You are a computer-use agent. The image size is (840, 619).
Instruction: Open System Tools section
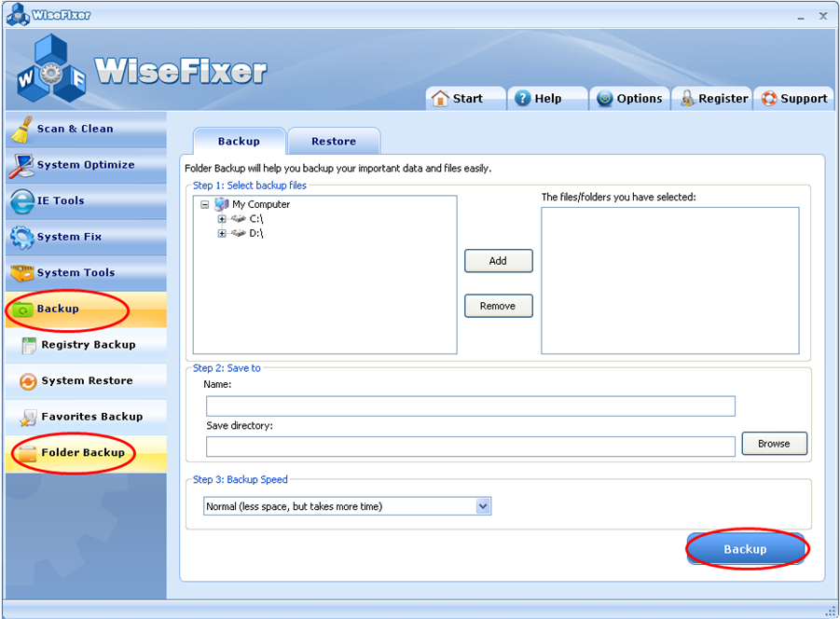[x=87, y=272]
